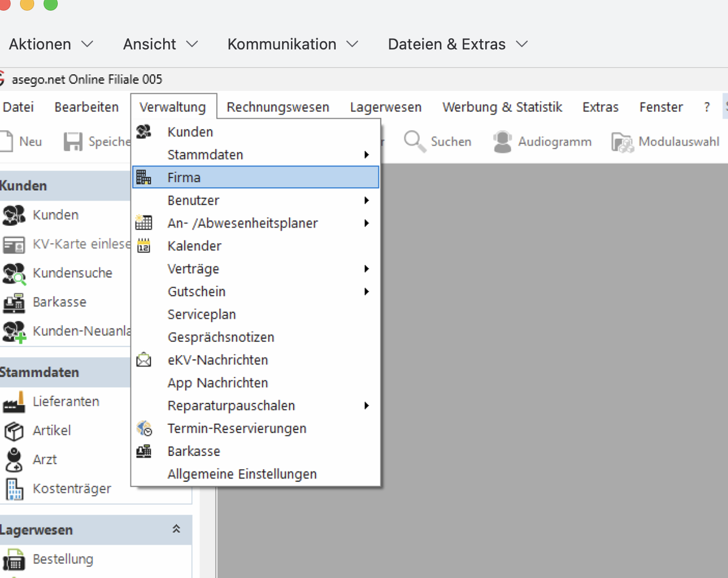Open the Dateien & Extras dropdown
This screenshot has width=728, height=578.
tap(457, 44)
